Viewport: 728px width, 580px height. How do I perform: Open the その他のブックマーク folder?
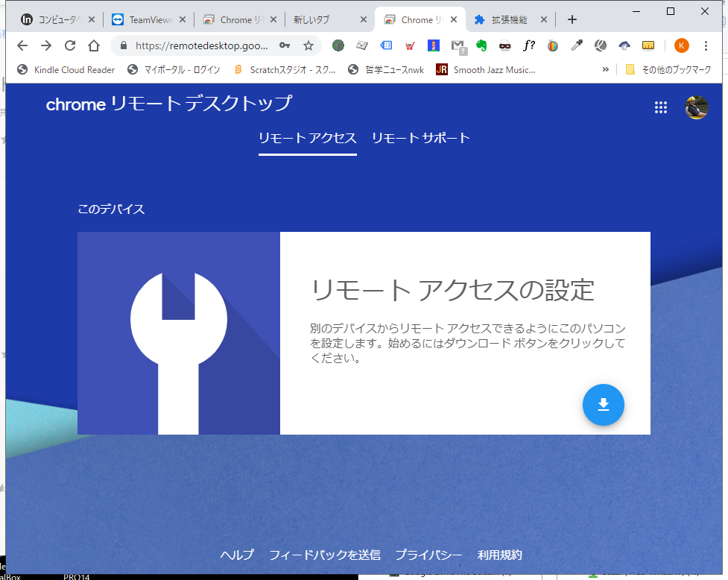pyautogui.click(x=668, y=69)
